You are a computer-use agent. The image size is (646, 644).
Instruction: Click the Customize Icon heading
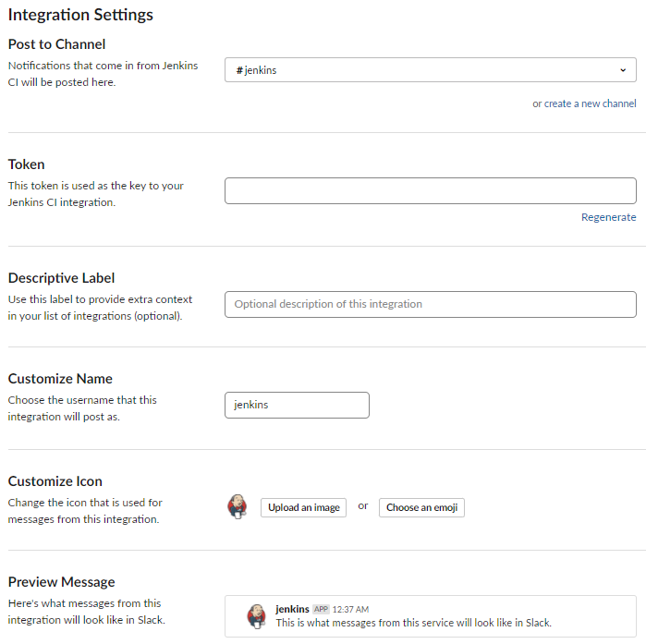[55, 481]
